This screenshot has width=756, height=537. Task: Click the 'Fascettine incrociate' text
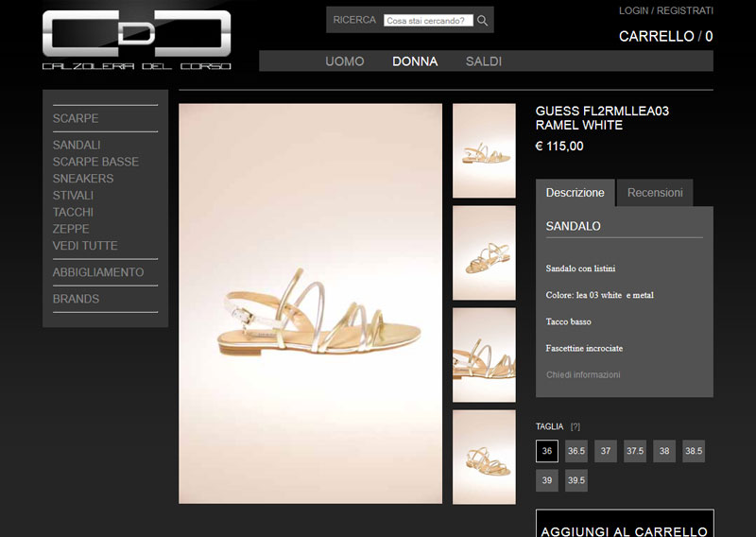coord(584,348)
